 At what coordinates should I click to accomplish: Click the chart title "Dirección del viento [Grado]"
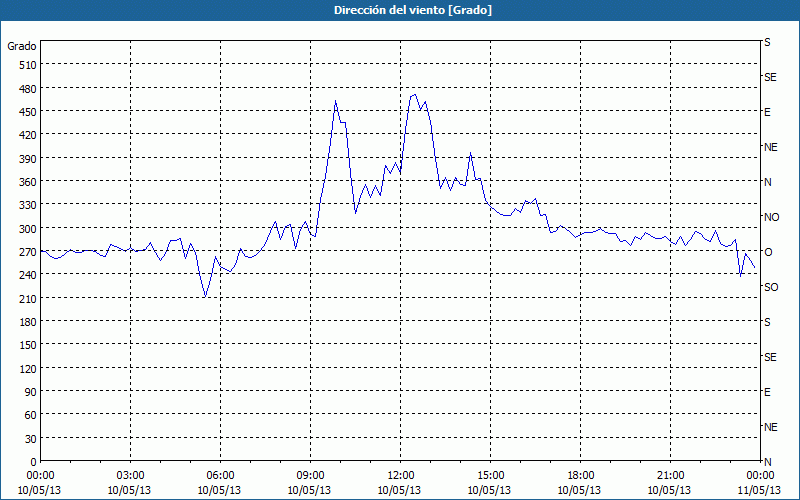coord(413,10)
